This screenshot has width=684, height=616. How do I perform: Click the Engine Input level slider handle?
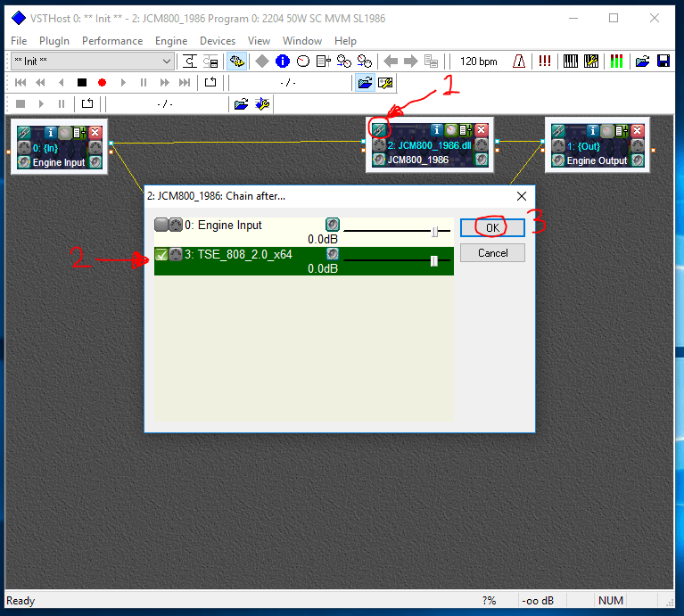tap(435, 232)
